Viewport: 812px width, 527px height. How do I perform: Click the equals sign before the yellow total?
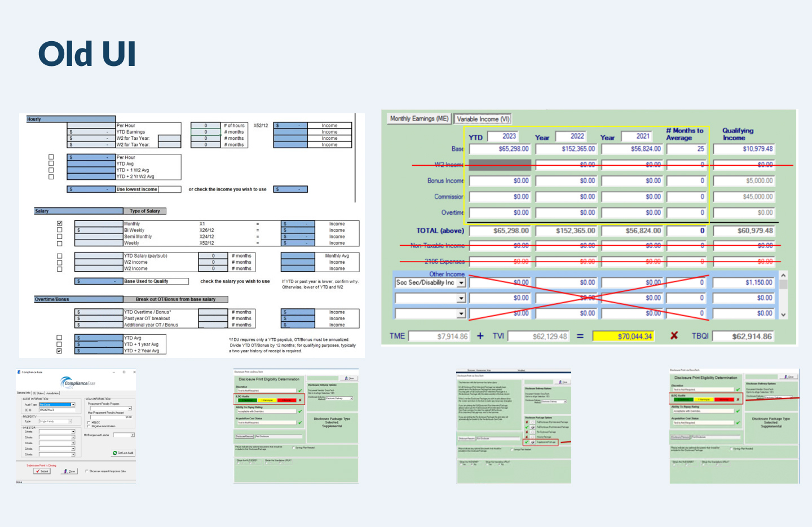click(580, 336)
